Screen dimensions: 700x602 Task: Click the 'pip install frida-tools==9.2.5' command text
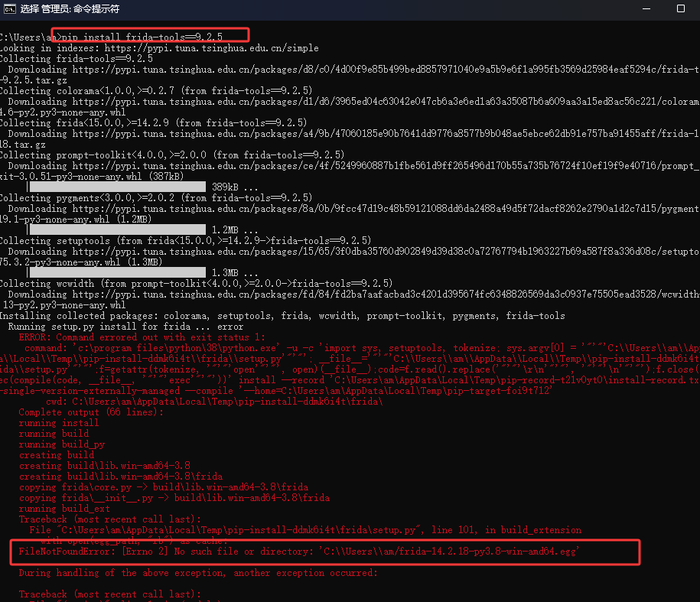(142, 37)
